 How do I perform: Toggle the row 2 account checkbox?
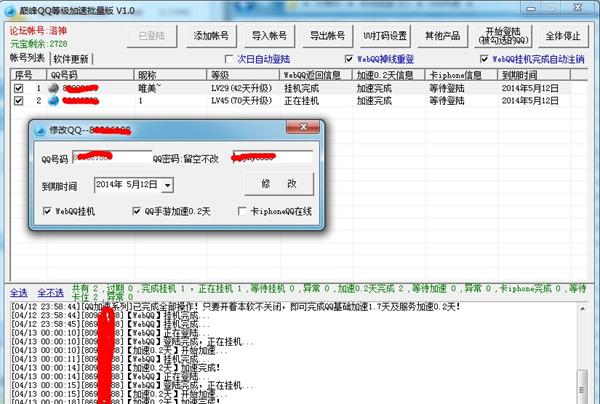pyautogui.click(x=18, y=101)
